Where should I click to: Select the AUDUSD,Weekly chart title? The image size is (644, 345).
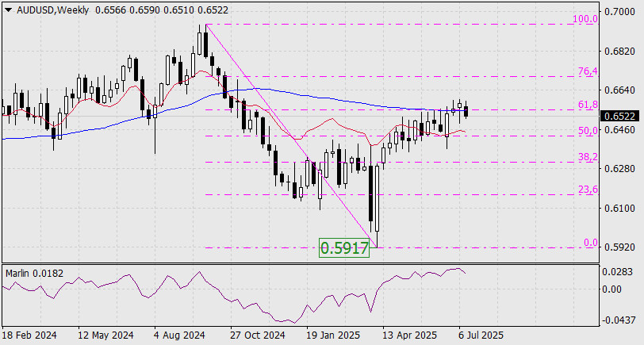point(52,10)
